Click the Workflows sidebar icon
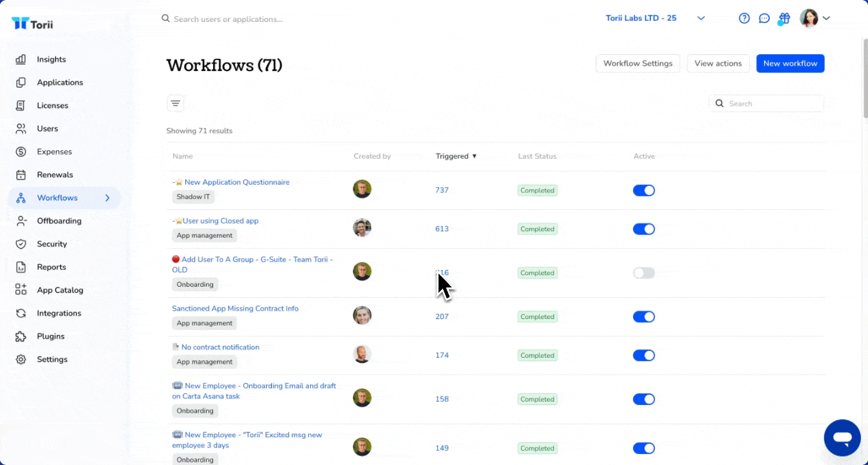This screenshot has width=868, height=465. (21, 198)
